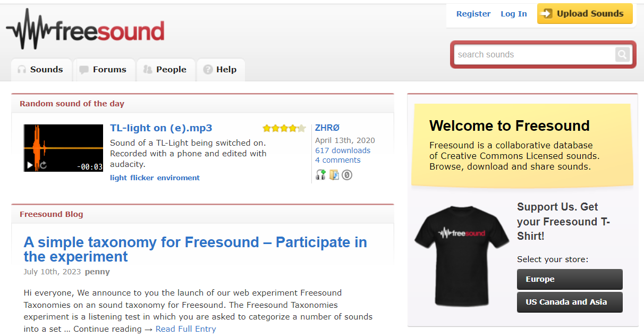Click the search magnifier icon
The image size is (644, 336).
622,54
